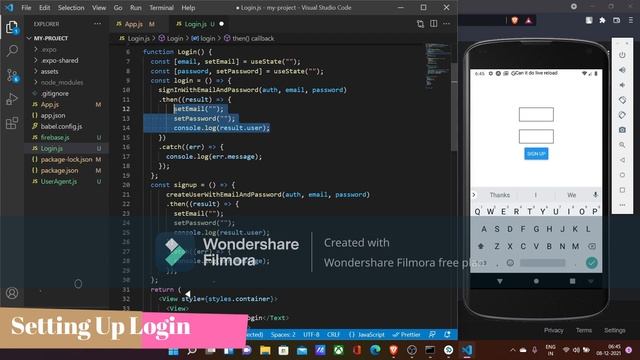Split the editor to the right
This screenshot has height=360, width=640.
pyautogui.click(x=433, y=24)
